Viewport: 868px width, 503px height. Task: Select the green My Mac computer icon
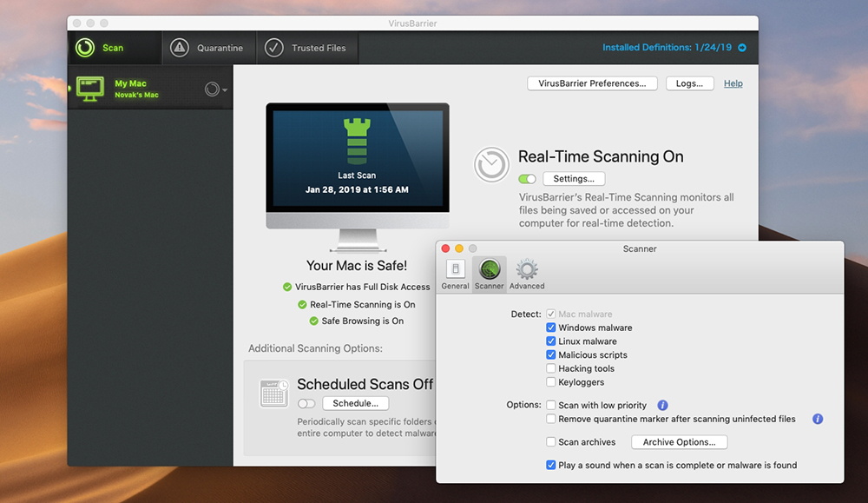click(90, 89)
